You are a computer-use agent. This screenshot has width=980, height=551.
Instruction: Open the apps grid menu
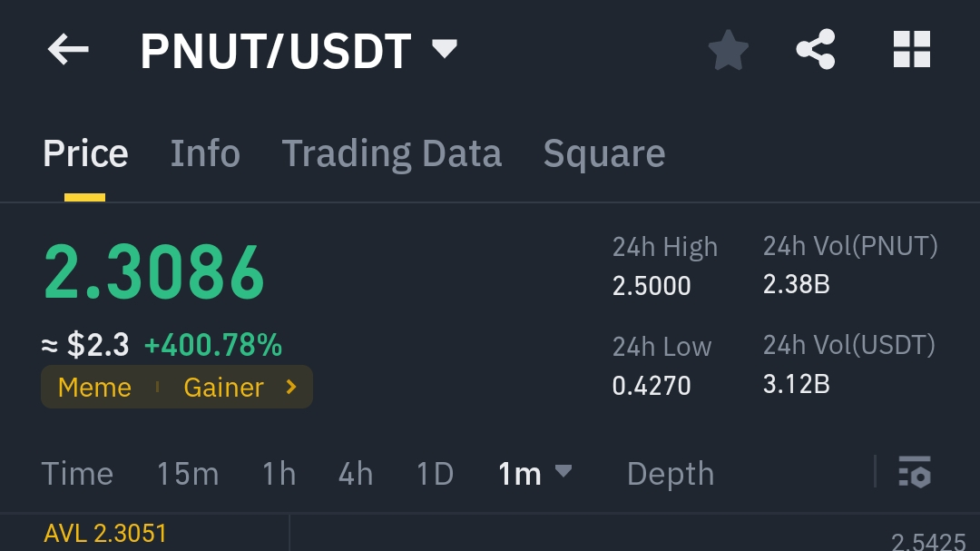coord(911,50)
